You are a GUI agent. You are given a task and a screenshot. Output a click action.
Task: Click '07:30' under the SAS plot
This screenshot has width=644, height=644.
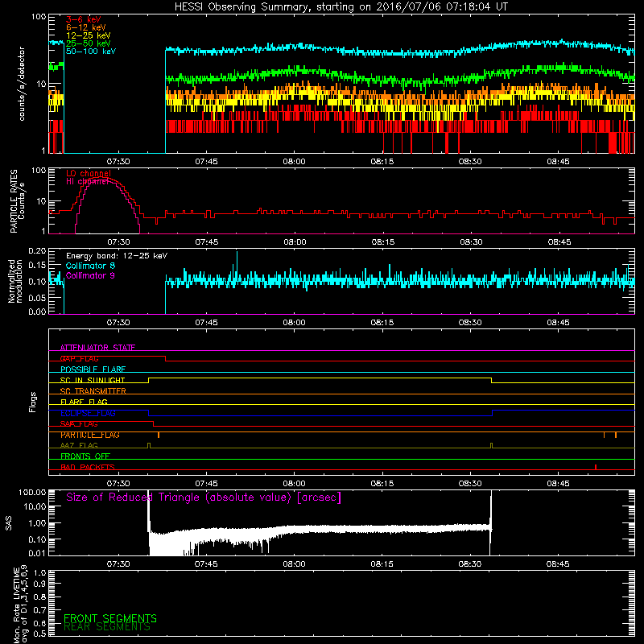(x=118, y=564)
